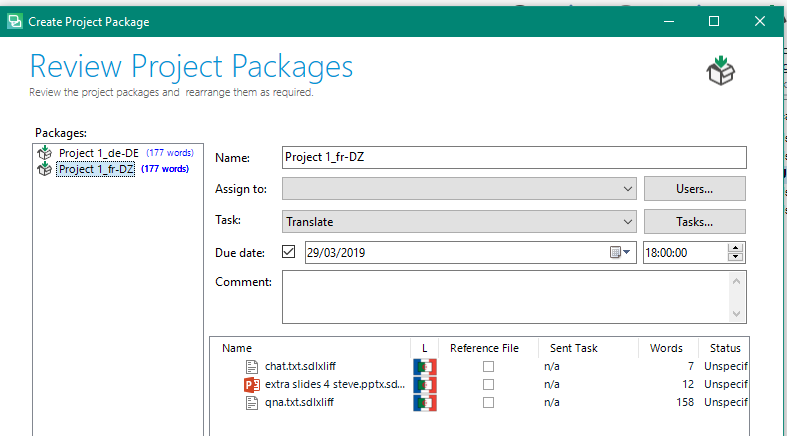787x436 pixels.
Task: Sort files by the Words column header
Action: click(x=666, y=348)
